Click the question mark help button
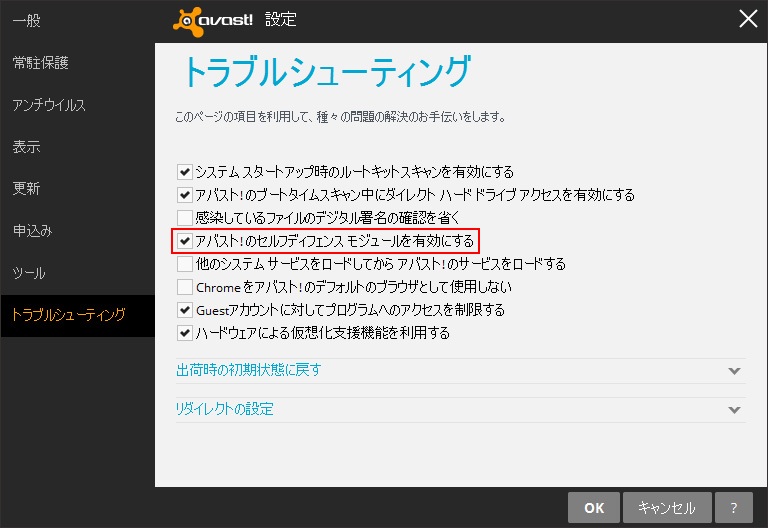Viewport: 768px width, 528px height. tap(734, 507)
